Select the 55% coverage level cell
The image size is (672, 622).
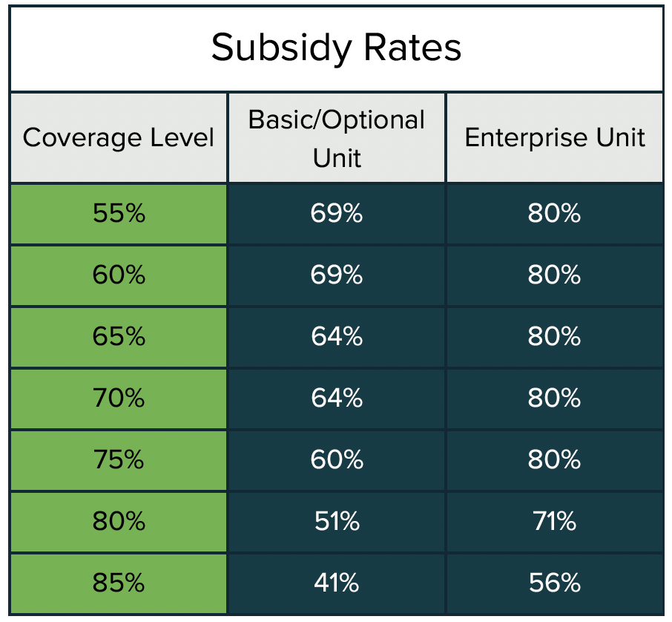[119, 214]
